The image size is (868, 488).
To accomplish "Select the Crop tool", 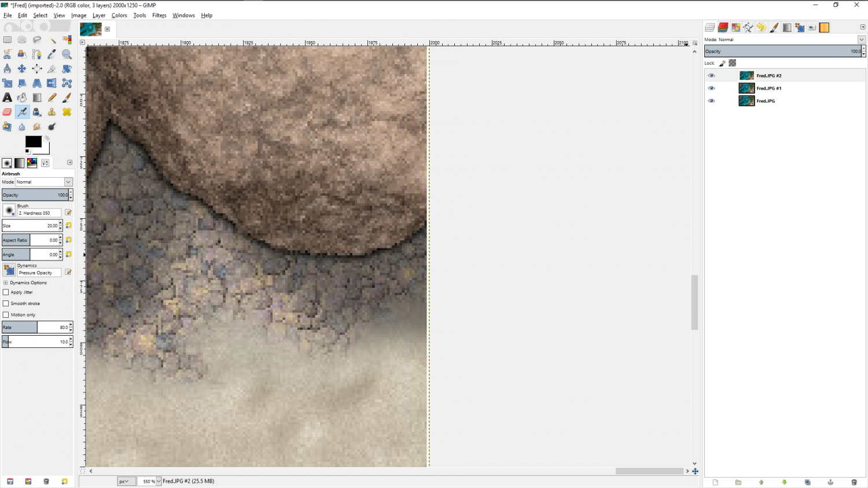I will click(52, 69).
